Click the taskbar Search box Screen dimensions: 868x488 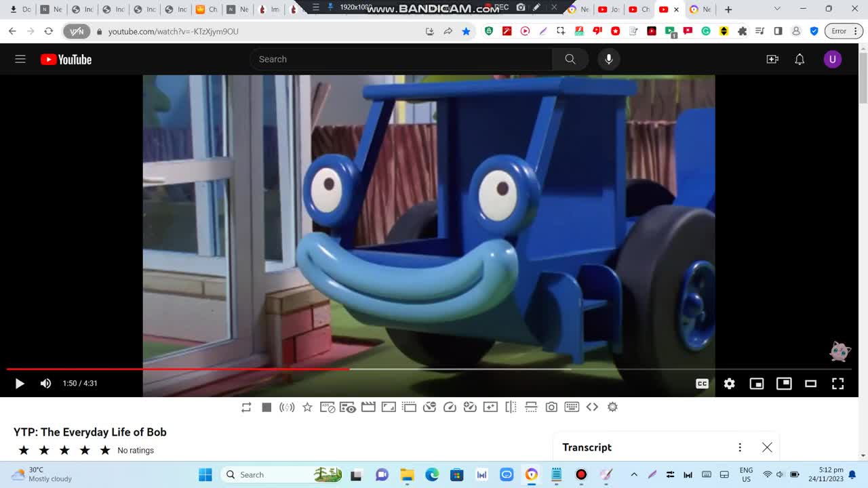click(x=283, y=475)
